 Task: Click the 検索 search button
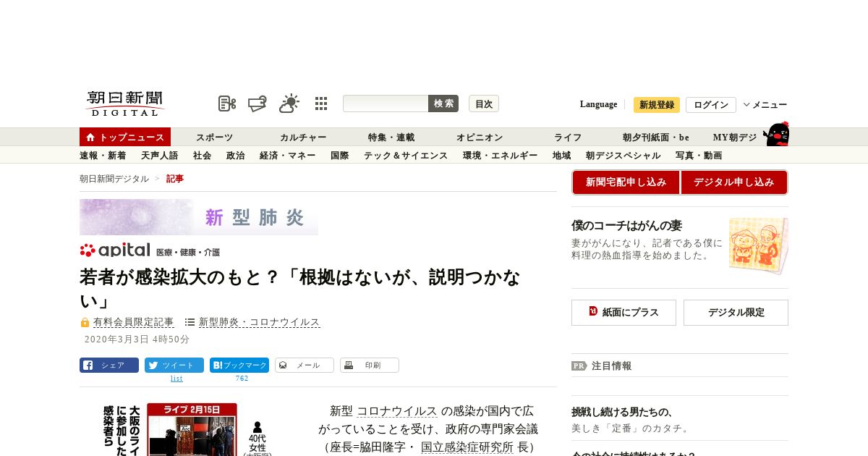pyautogui.click(x=443, y=104)
